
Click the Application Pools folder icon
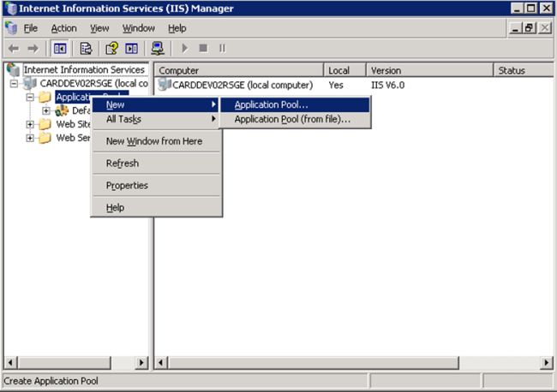pyautogui.click(x=45, y=97)
